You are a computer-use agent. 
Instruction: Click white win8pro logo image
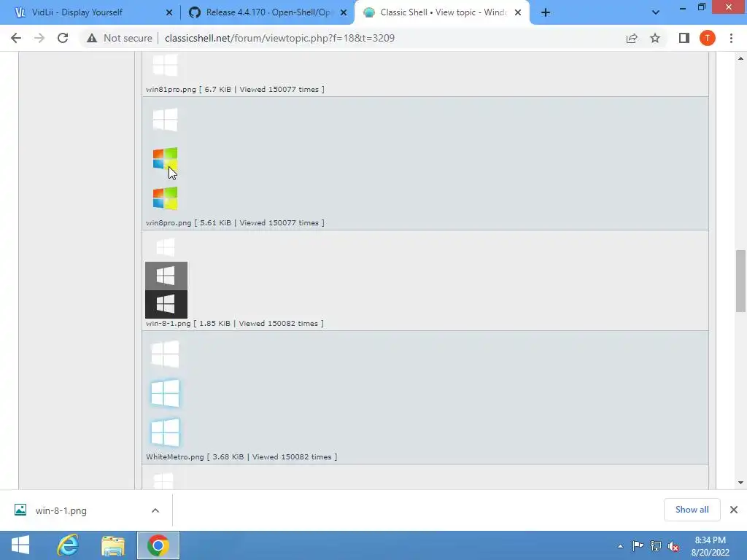tap(165, 119)
